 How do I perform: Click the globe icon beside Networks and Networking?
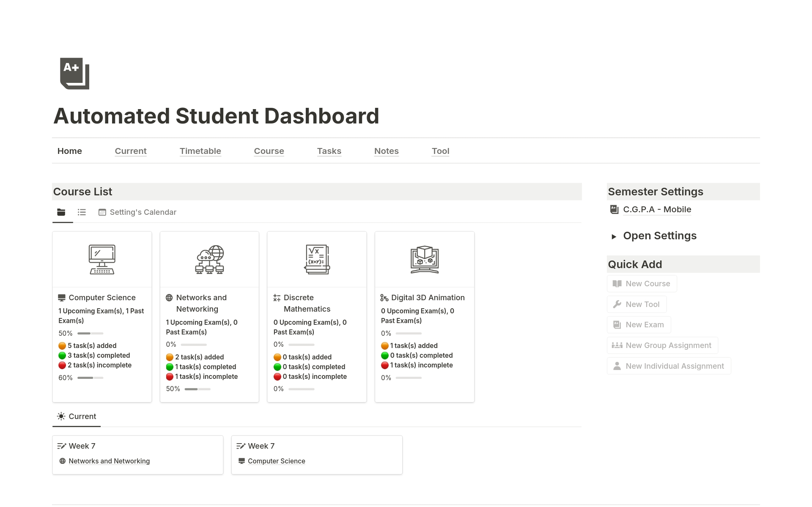point(169,297)
